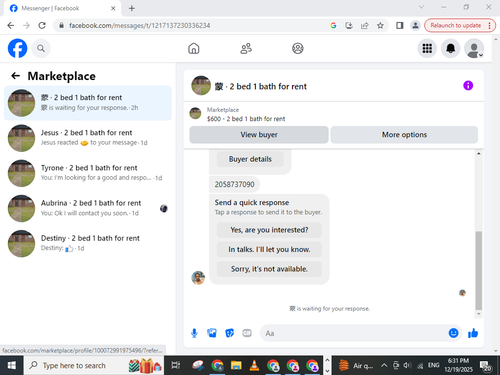This screenshot has width=500, height=375.
Task: Open a new browser tab
Action: (x=132, y=8)
